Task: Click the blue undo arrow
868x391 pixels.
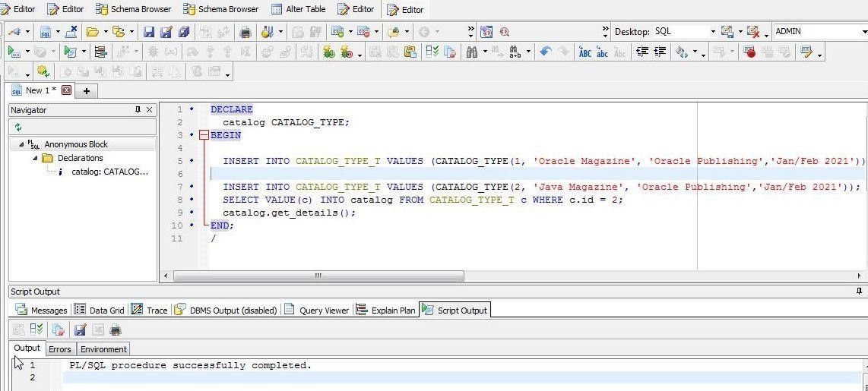Action: tap(546, 52)
